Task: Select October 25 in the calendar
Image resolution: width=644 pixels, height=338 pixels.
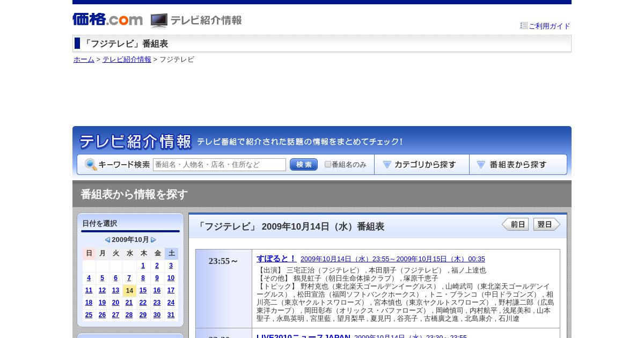Action: coord(89,315)
